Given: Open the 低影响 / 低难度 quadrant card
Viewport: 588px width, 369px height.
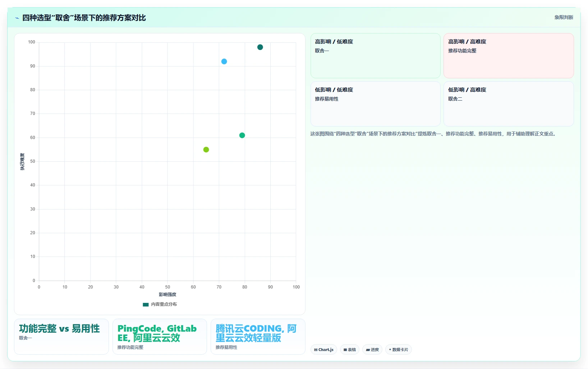Looking at the screenshot, I should click(375, 104).
